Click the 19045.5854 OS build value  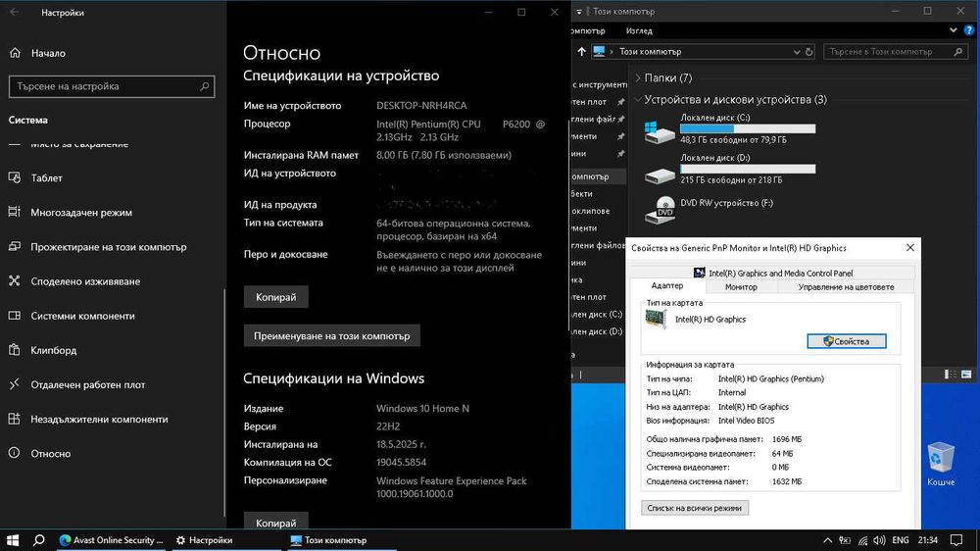401,463
